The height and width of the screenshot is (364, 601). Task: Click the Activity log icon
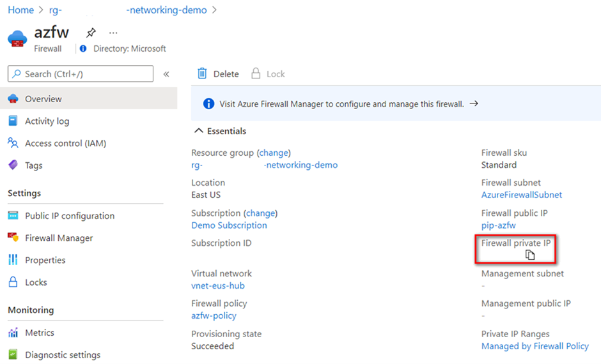click(x=13, y=121)
